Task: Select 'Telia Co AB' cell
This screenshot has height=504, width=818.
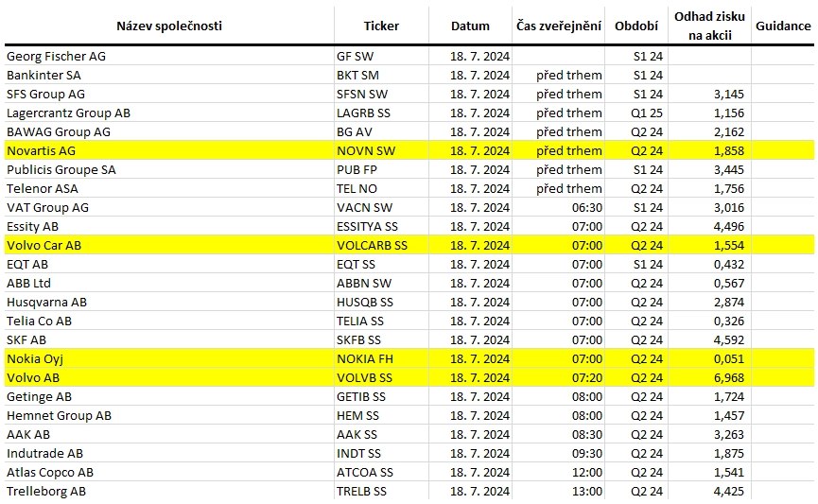Action: (39, 321)
